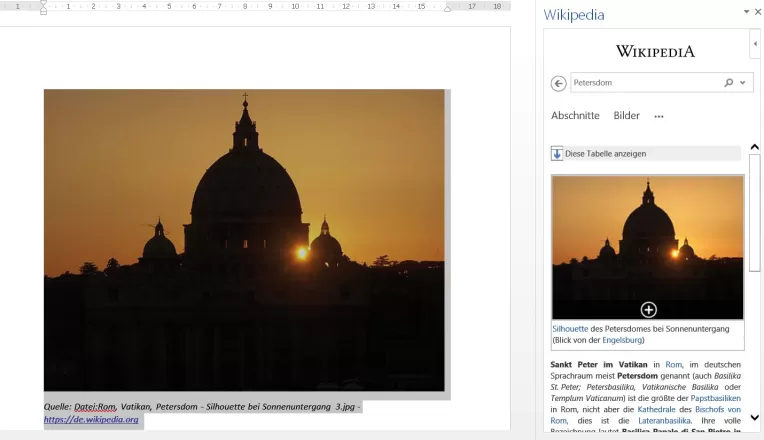Collapse pane with the small left arrow

tap(755, 44)
